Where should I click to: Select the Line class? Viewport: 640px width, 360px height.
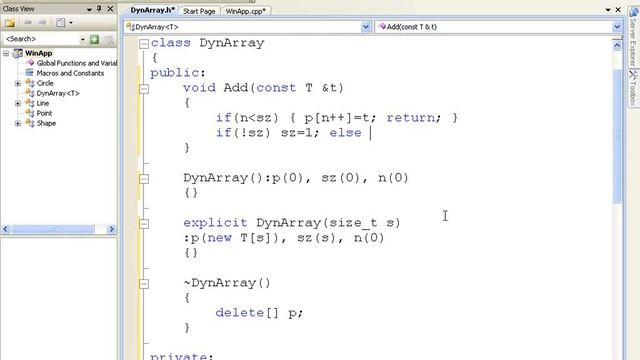click(x=43, y=103)
